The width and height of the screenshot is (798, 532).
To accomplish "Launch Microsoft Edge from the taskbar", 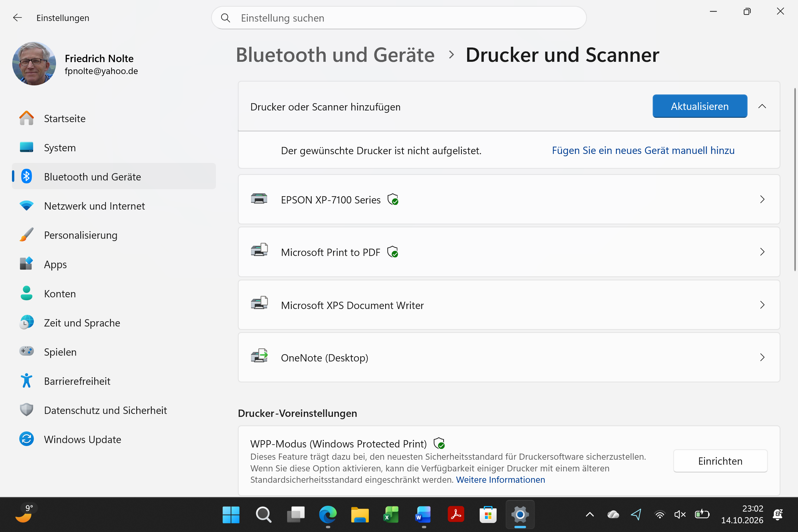I will pos(328,515).
